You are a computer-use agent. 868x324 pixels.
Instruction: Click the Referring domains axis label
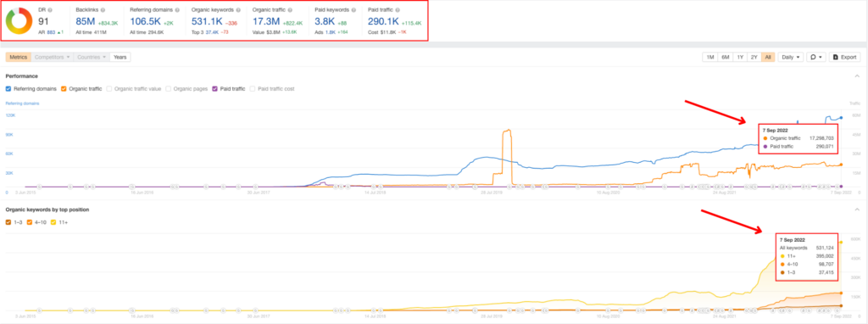pos(22,103)
